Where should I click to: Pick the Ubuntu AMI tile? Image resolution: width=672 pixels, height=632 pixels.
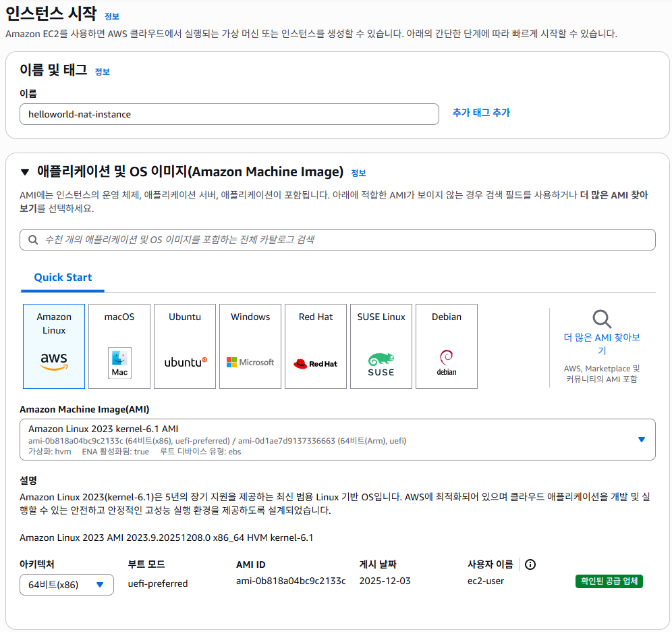click(x=185, y=346)
